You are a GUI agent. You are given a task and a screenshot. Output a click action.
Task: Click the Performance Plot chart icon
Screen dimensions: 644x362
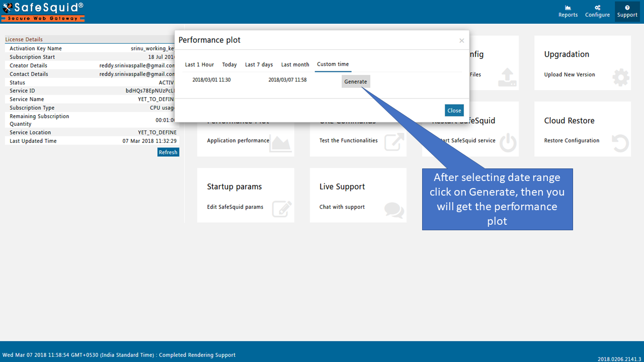(280, 144)
